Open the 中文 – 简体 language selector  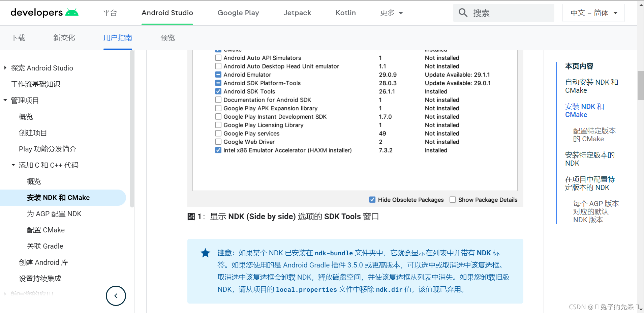tap(593, 13)
